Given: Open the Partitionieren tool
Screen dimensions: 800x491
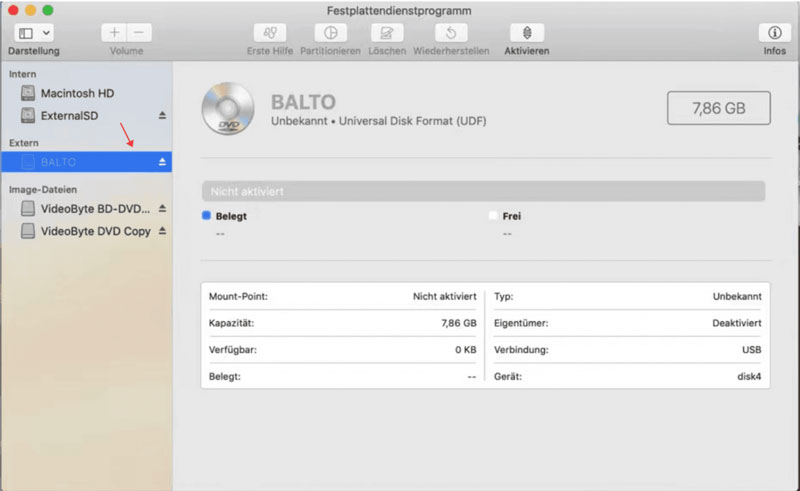Looking at the screenshot, I should 330,33.
